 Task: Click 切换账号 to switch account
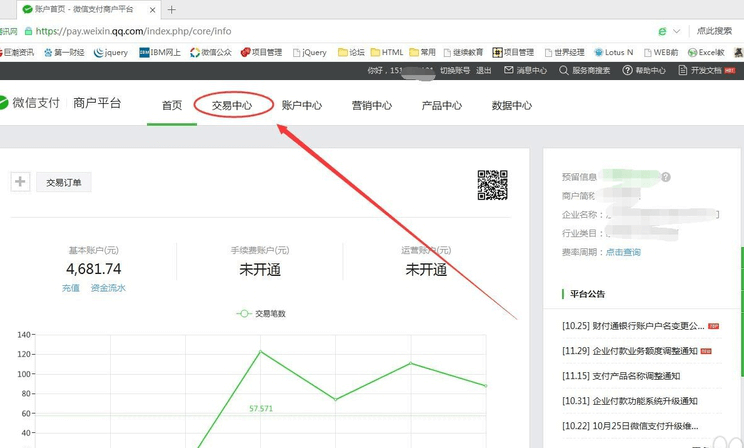pyautogui.click(x=455, y=70)
